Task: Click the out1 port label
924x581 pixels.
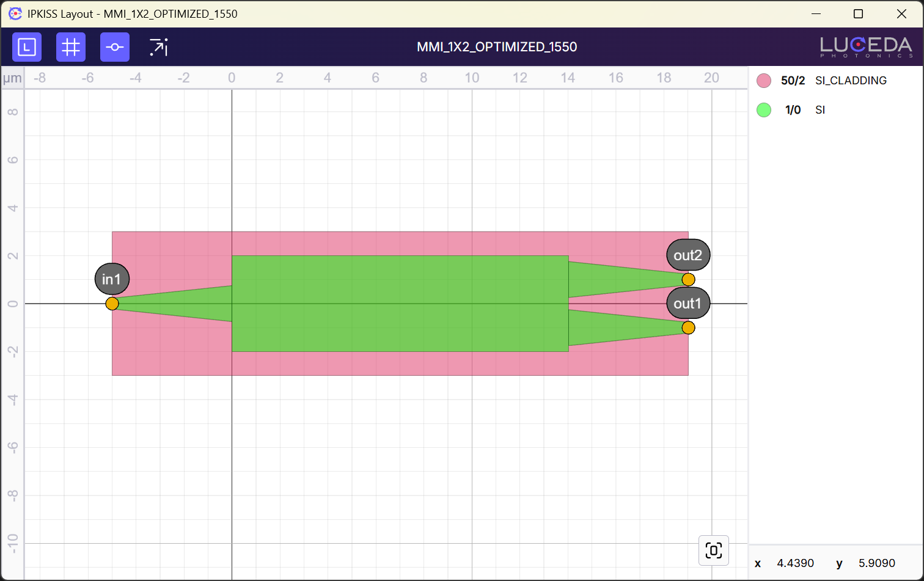Action: tap(688, 304)
